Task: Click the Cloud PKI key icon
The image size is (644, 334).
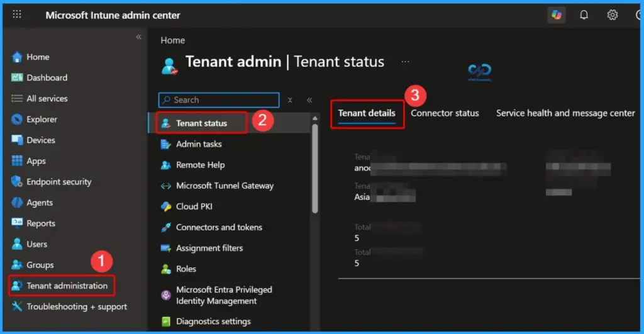Action: pos(165,207)
